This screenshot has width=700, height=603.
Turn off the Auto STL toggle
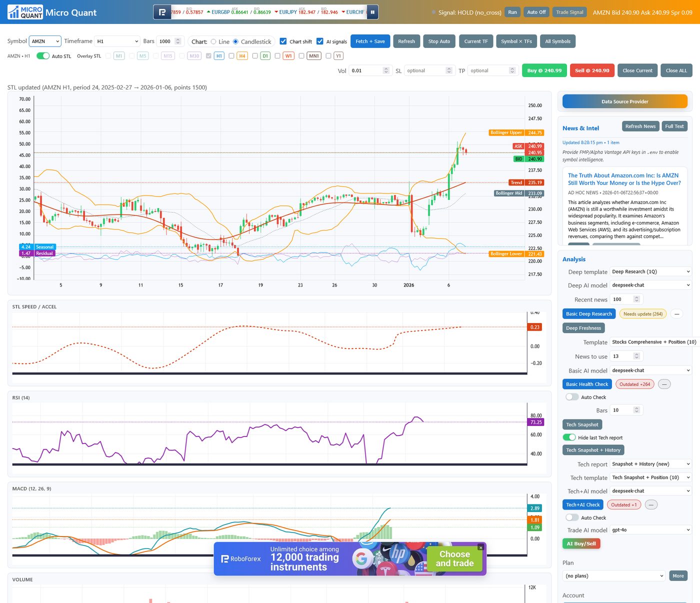pyautogui.click(x=43, y=56)
